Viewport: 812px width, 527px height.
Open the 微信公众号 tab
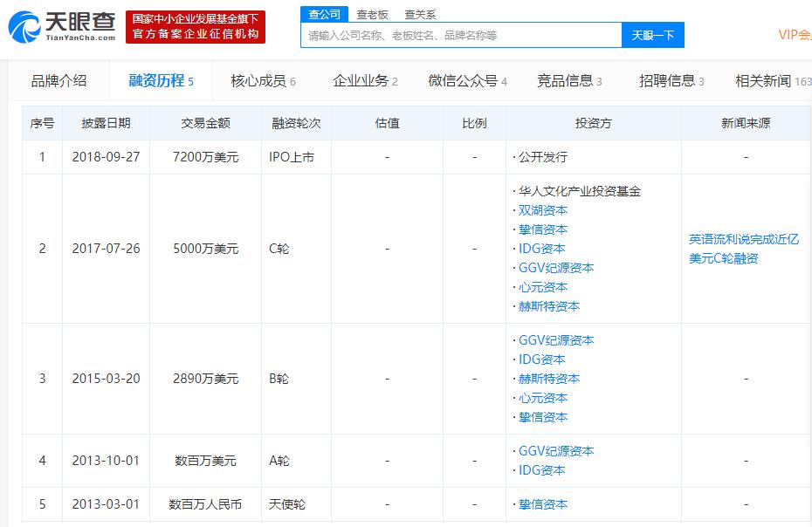pos(467,81)
